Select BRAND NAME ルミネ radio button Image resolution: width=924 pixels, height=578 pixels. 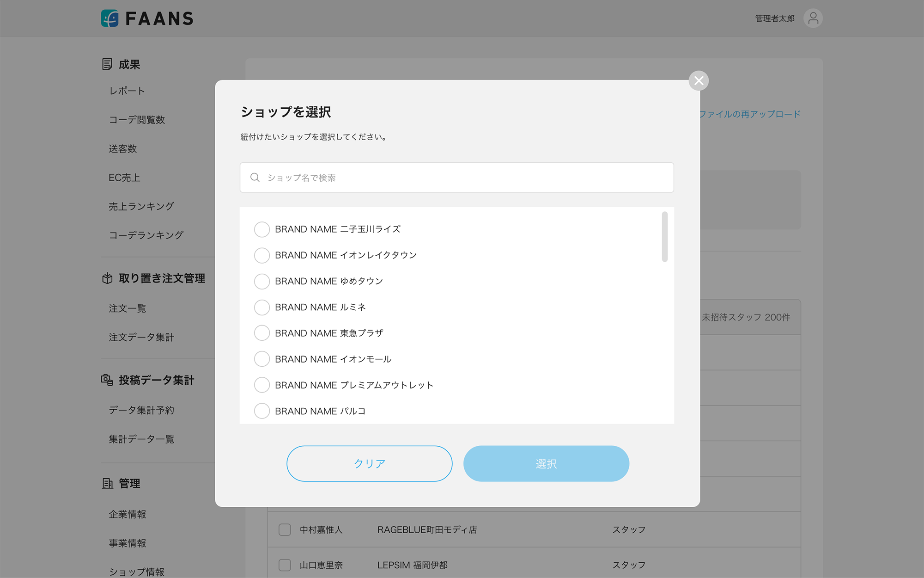click(x=262, y=307)
